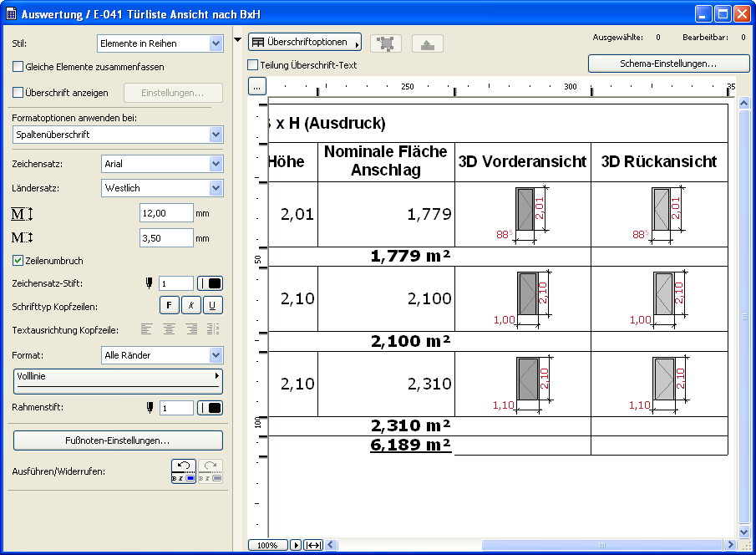Viewport: 756px width, 555px height.
Task: Click left-align header text icon
Action: pos(148,329)
